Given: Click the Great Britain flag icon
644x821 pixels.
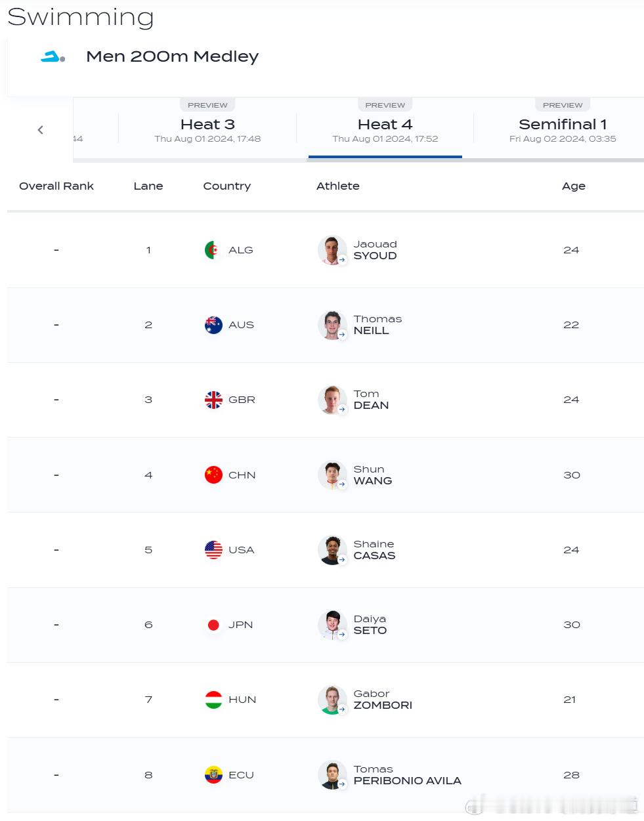Looking at the screenshot, I should pyautogui.click(x=213, y=400).
